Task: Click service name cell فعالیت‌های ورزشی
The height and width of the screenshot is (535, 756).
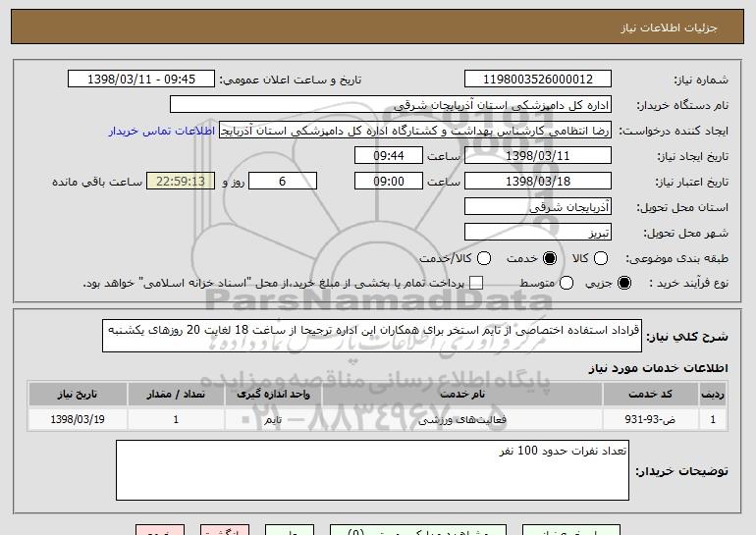Action: pyautogui.click(x=461, y=419)
